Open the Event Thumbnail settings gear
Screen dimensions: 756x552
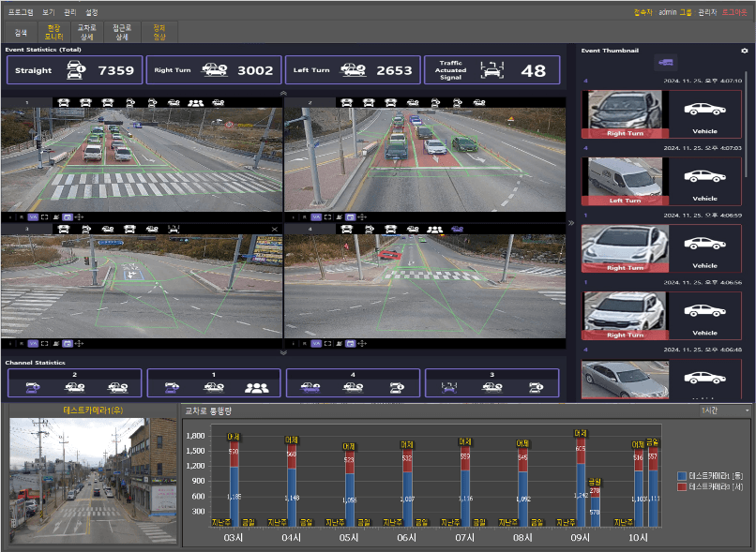744,51
